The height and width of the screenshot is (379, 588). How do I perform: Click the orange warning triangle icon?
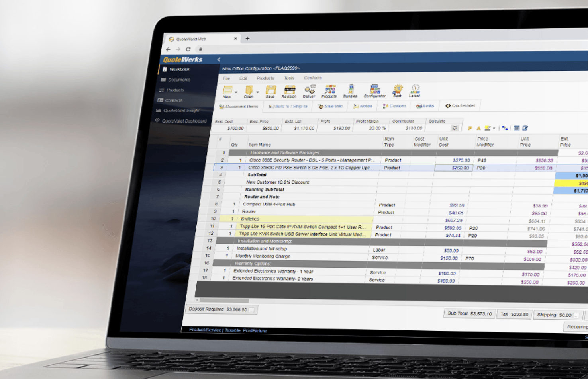tap(478, 128)
